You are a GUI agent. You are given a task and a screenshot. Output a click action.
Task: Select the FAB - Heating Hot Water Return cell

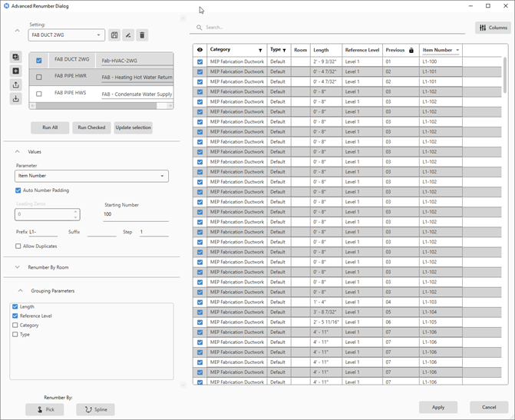point(137,78)
